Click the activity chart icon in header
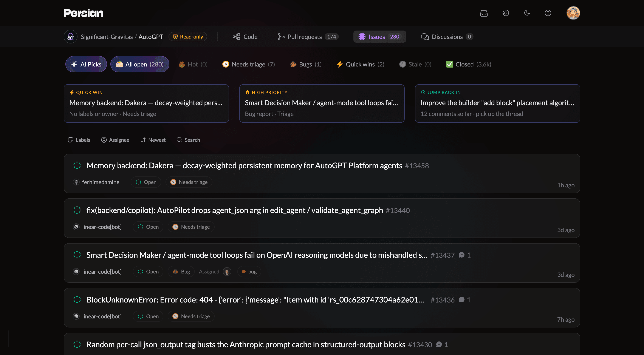The width and height of the screenshot is (644, 355). tap(506, 13)
